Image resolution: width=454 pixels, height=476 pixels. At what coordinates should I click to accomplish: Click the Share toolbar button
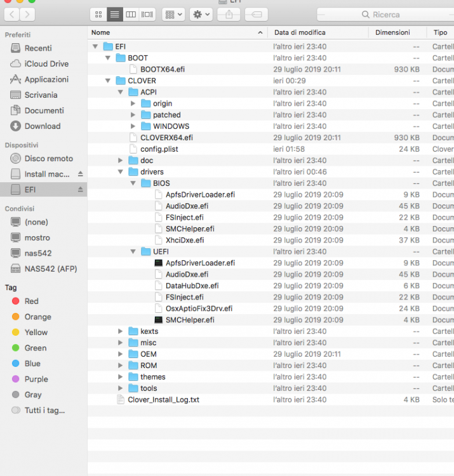pyautogui.click(x=229, y=14)
